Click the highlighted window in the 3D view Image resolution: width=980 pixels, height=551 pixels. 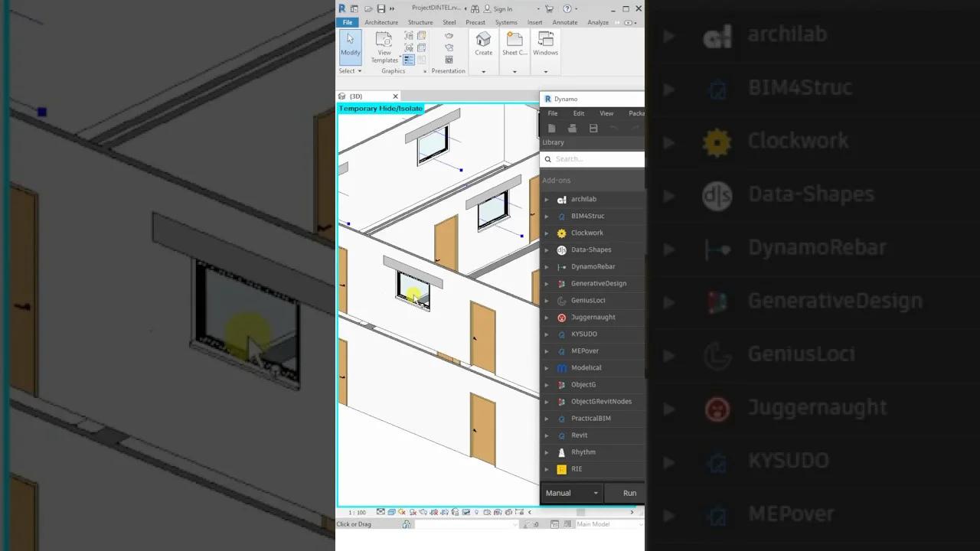413,290
